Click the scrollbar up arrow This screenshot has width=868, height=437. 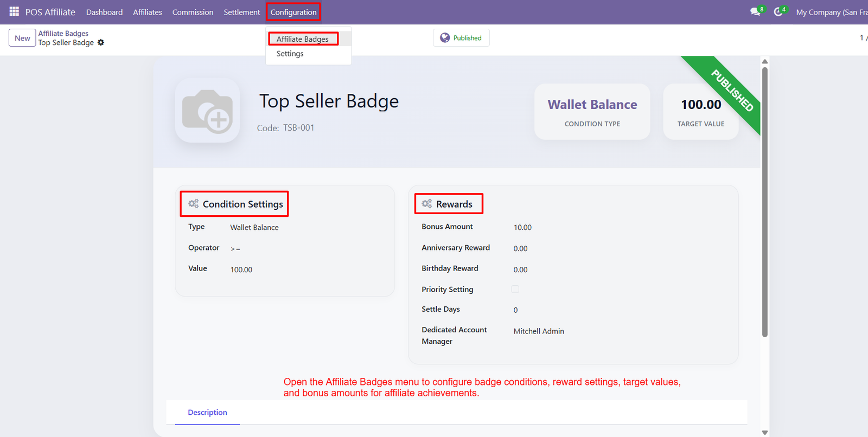(x=765, y=61)
